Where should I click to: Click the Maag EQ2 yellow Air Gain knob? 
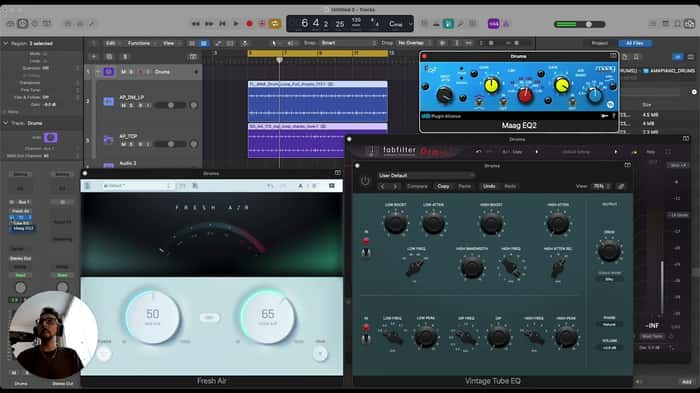562,85
